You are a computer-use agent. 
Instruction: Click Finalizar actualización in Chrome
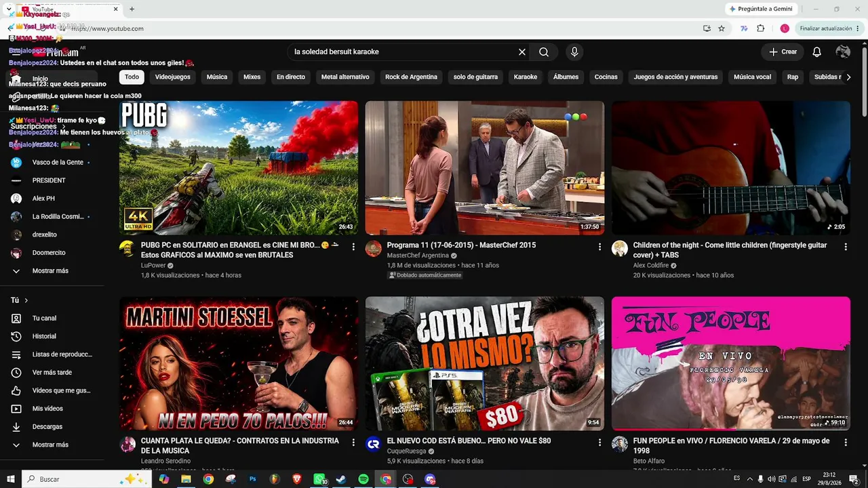[x=829, y=28]
